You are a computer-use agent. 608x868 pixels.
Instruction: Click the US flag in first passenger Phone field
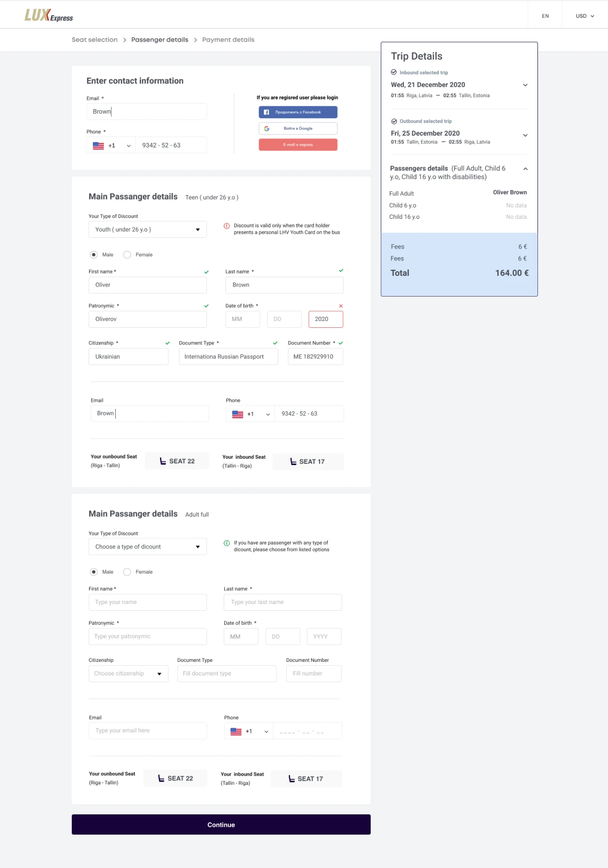click(238, 414)
